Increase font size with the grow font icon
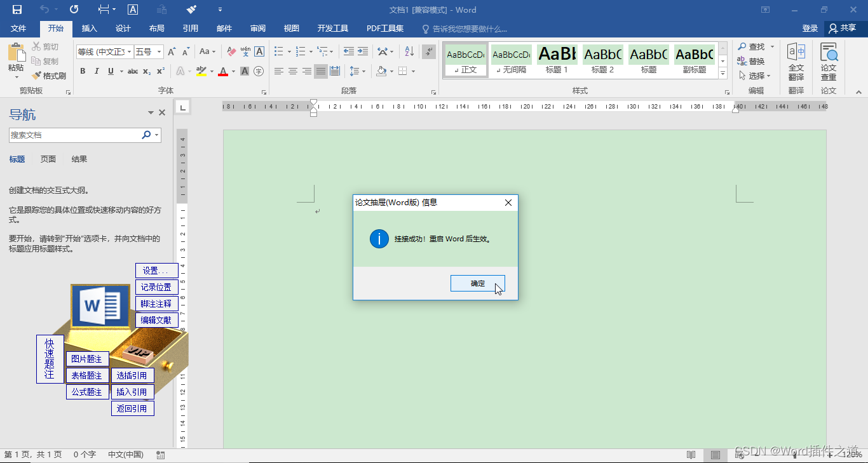 (x=172, y=51)
